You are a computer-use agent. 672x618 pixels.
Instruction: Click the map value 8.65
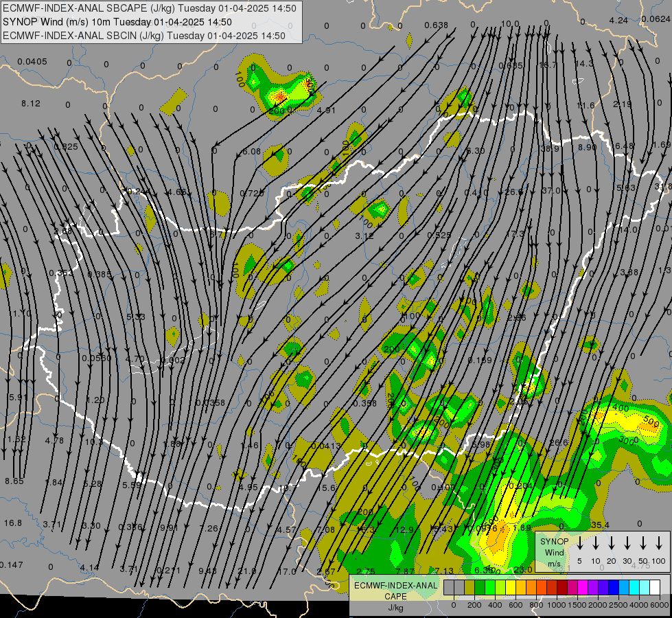(x=14, y=481)
